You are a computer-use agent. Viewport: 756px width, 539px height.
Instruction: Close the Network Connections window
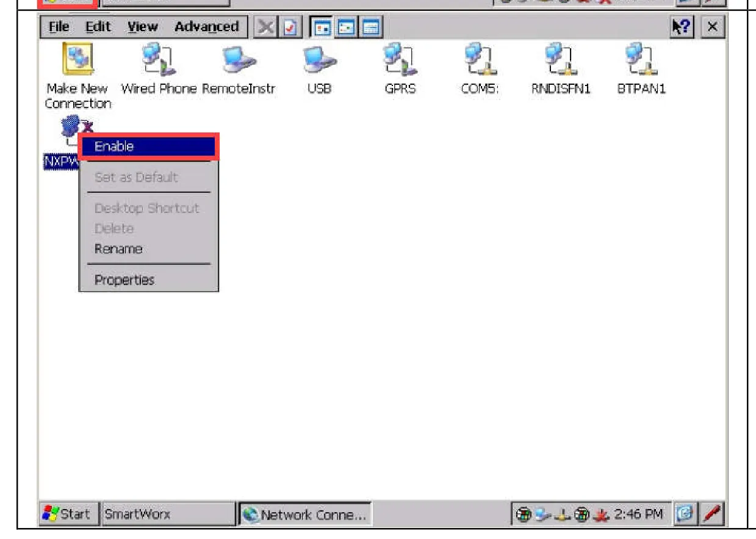click(711, 27)
